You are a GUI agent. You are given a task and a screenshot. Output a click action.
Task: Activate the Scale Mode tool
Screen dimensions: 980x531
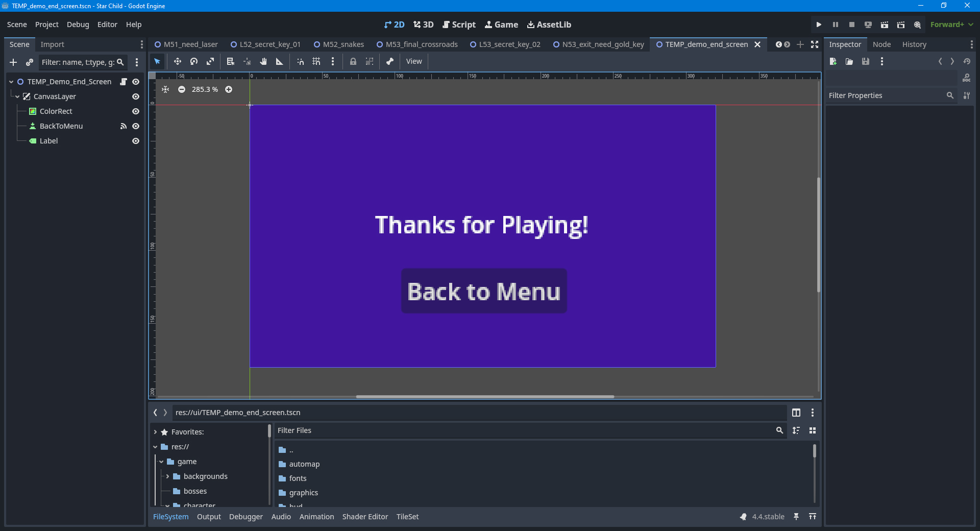210,61
